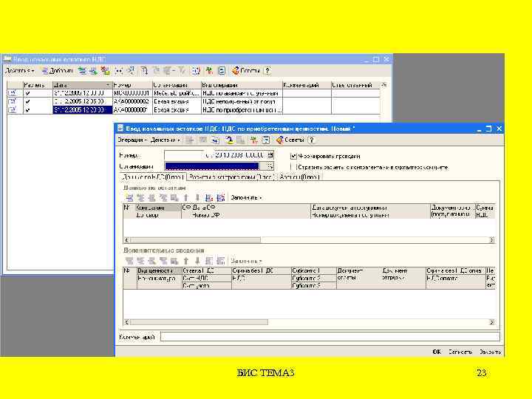The image size is (532, 399).
Task: Open Действия menu in list window
Action: click(20, 71)
